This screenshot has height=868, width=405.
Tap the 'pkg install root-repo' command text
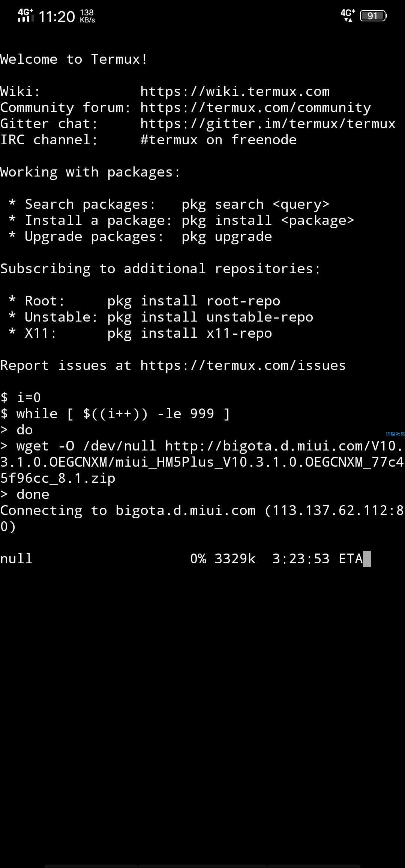point(193,301)
